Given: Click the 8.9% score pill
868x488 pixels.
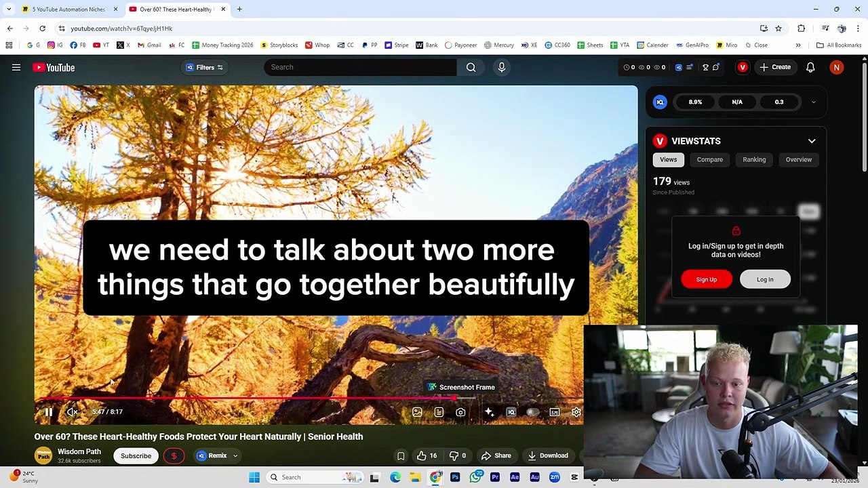Looking at the screenshot, I should [x=695, y=102].
